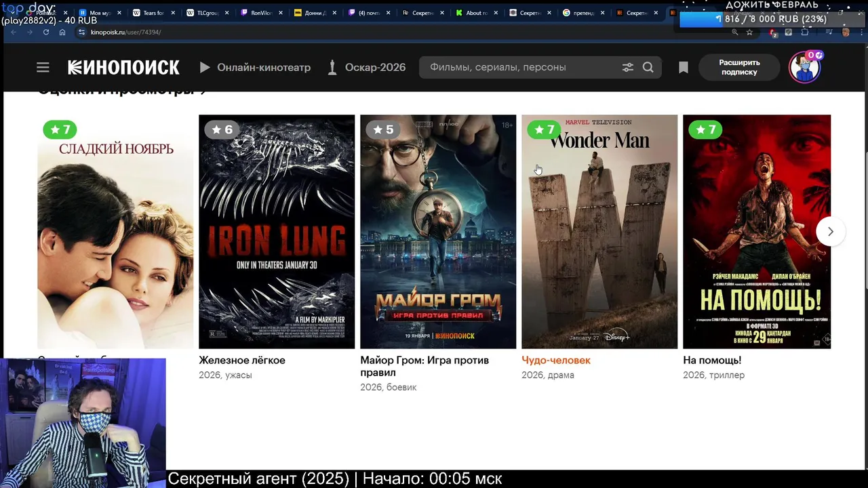Close the TLCgroup tab

[x=226, y=13]
